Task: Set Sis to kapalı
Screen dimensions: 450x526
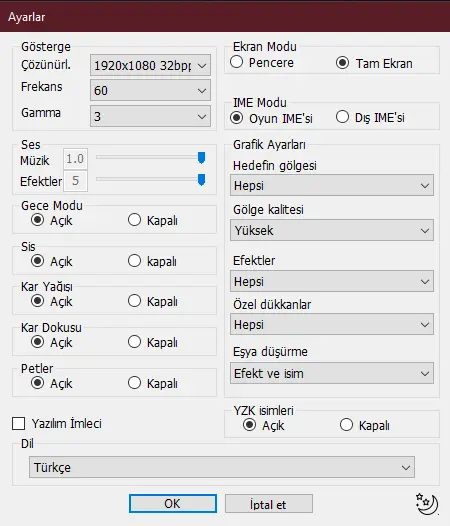Action: click(x=134, y=261)
